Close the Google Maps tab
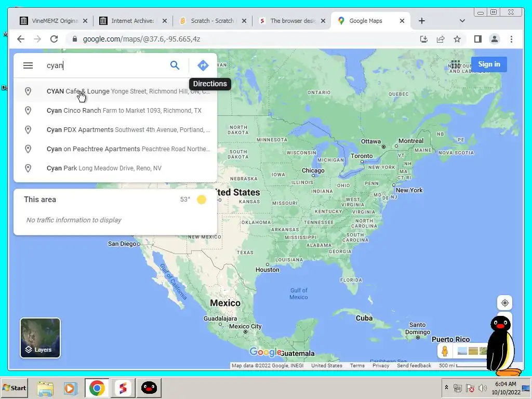The width and height of the screenshot is (532, 399). click(402, 21)
